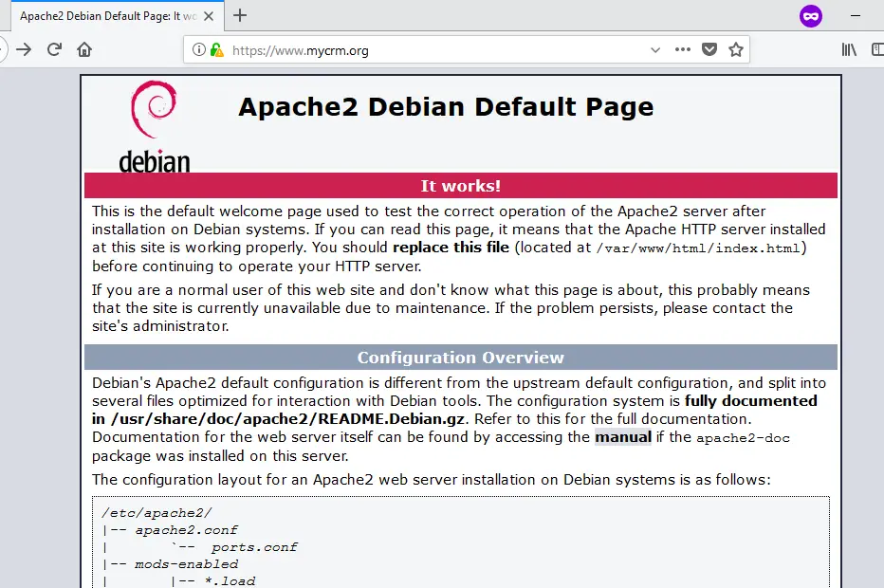The height and width of the screenshot is (588, 884).
Task: Close the Apache2 Debian Default Page tab
Action: point(209,16)
